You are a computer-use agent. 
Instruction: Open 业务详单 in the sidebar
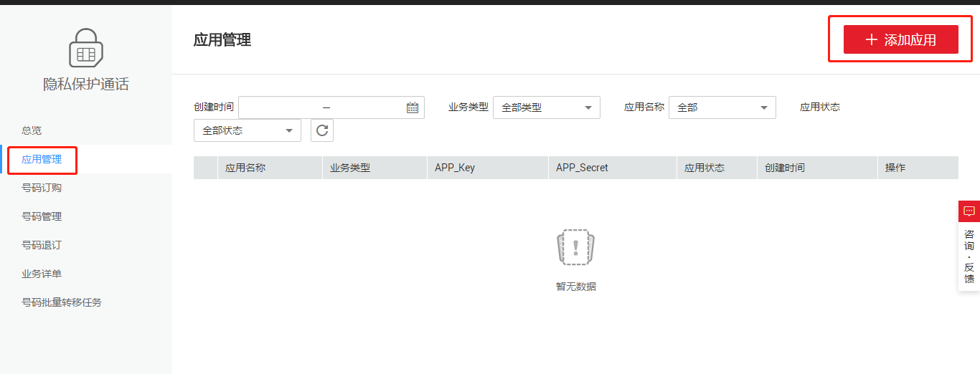point(42,274)
